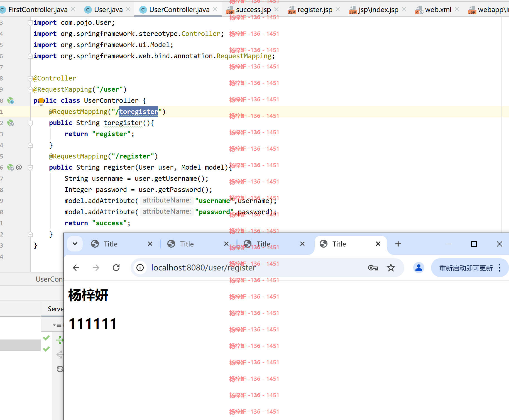The height and width of the screenshot is (420, 509).
Task: Close the third Title browser tab
Action: [x=302, y=244]
